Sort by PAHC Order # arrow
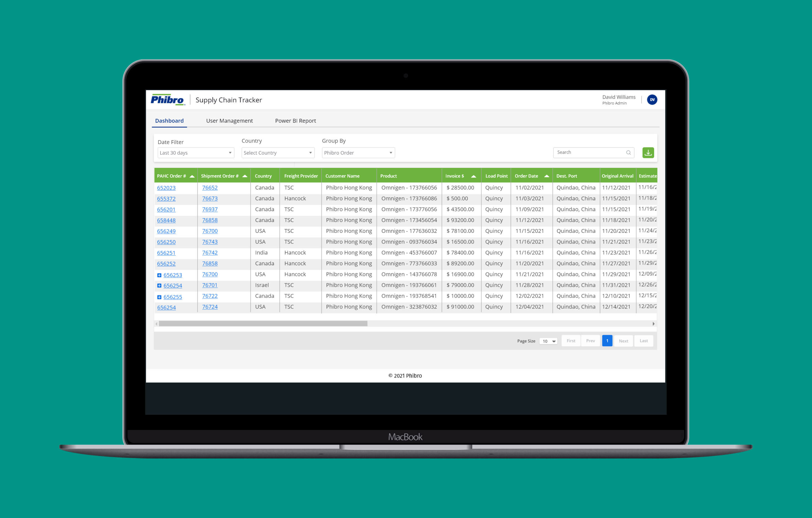Image resolution: width=812 pixels, height=518 pixels. coord(192,176)
